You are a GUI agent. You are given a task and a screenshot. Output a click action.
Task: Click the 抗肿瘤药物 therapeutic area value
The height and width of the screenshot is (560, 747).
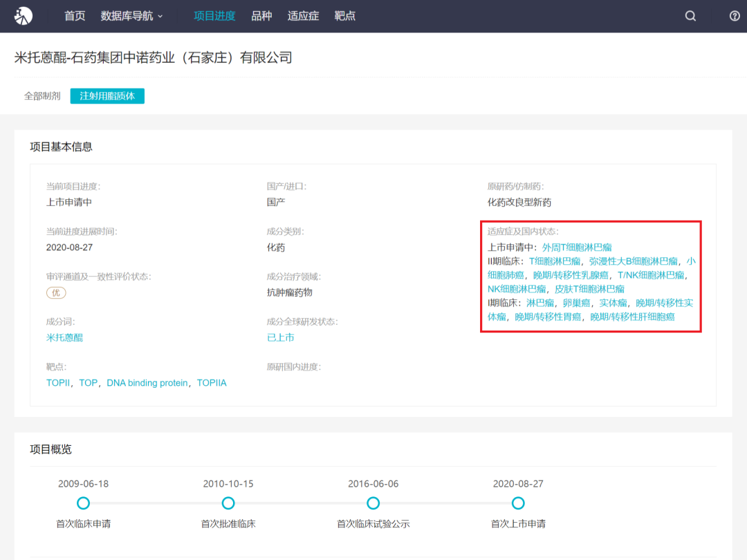290,292
